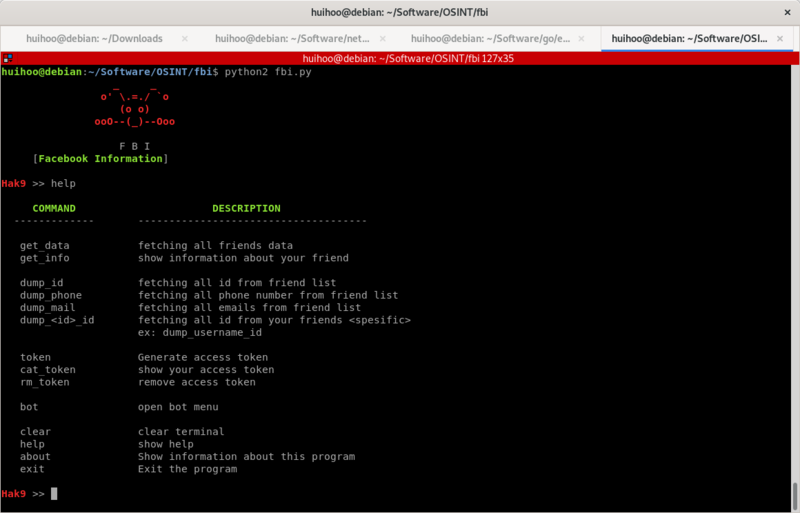Click the cat_token command entry
The image size is (800, 513).
pos(47,370)
